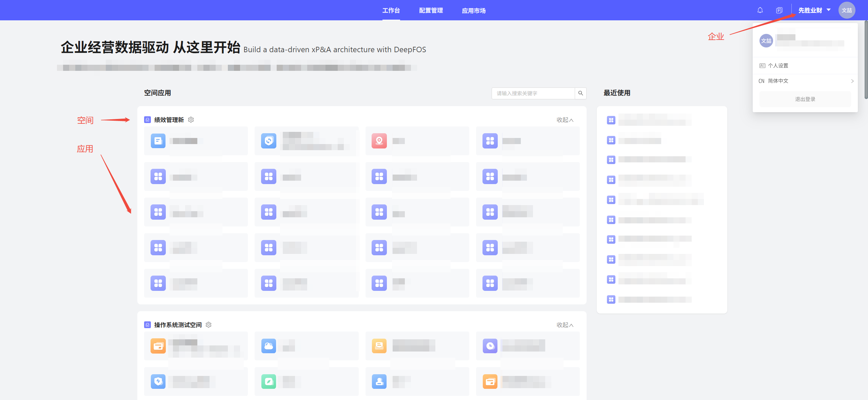This screenshot has width=868, height=400.
Task: Open the orange wallet app icon in the first test-space row
Action: 158,346
